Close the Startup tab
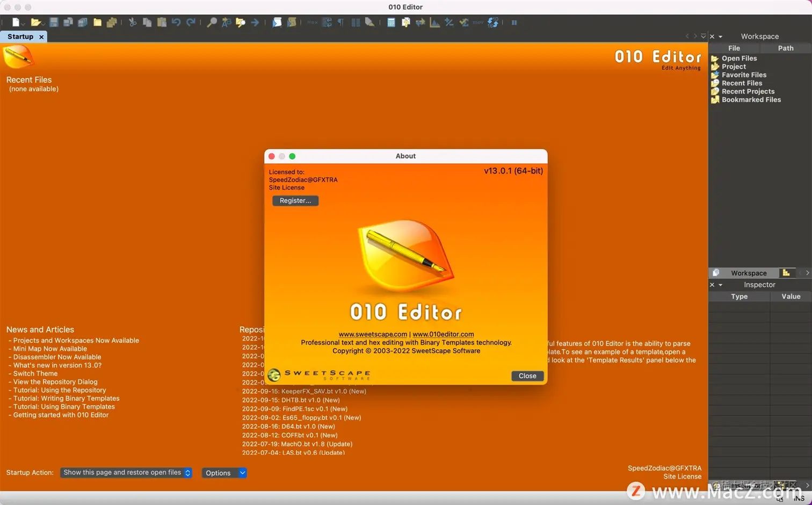 pos(41,37)
